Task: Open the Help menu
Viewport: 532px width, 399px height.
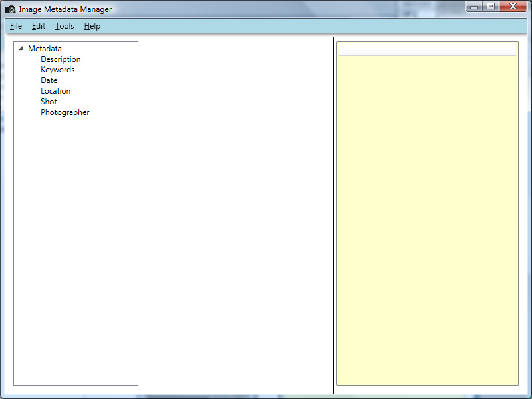Action: [x=92, y=26]
